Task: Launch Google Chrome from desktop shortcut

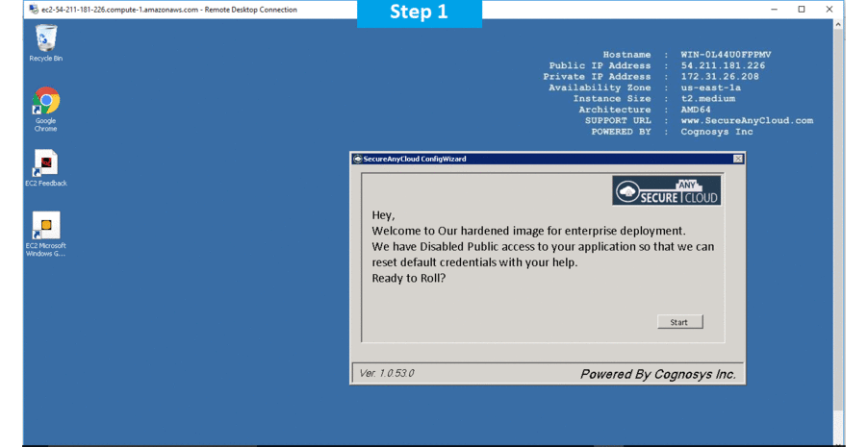Action: [46, 109]
